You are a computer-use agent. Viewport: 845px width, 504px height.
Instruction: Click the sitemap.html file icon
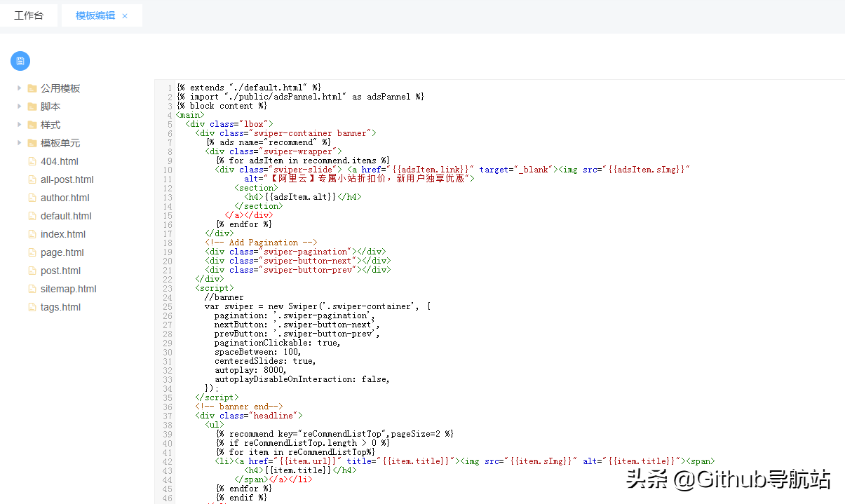[x=32, y=289]
